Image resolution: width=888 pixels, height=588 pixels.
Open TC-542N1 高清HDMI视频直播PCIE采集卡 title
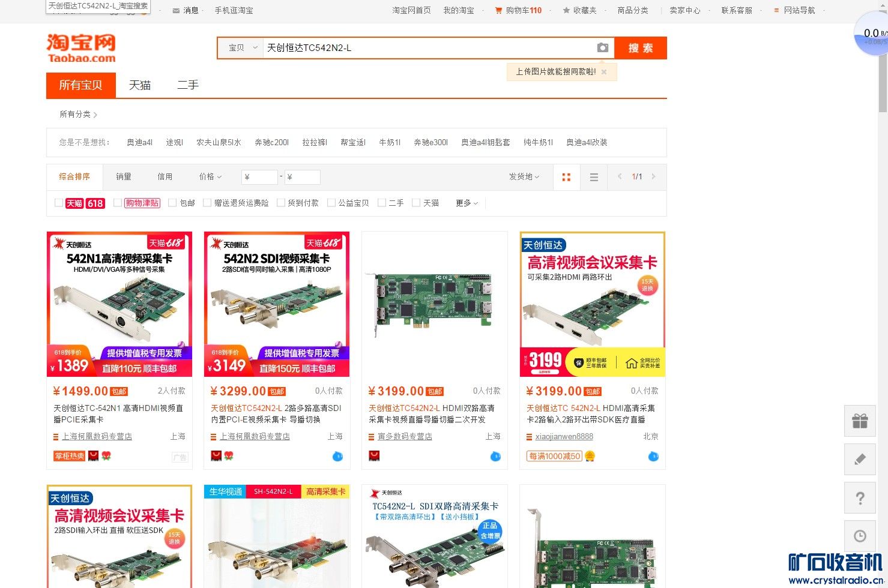[x=118, y=414]
